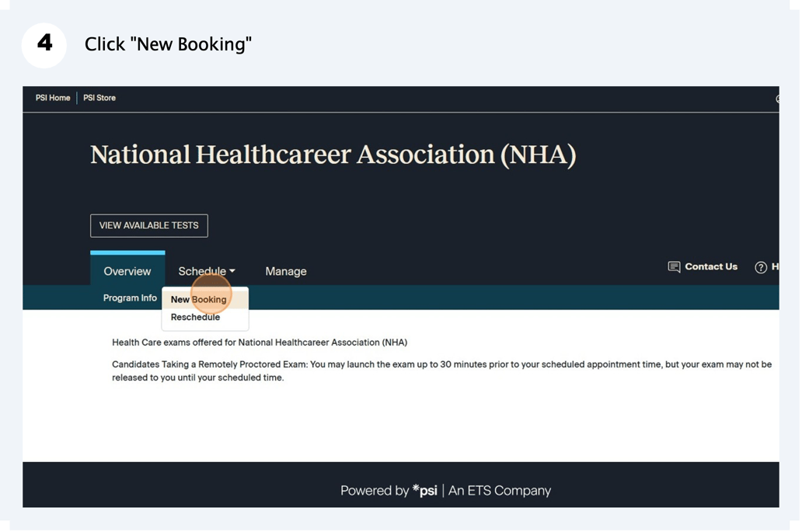Click the Schedule tab label
The height and width of the screenshot is (532, 802).
click(201, 271)
